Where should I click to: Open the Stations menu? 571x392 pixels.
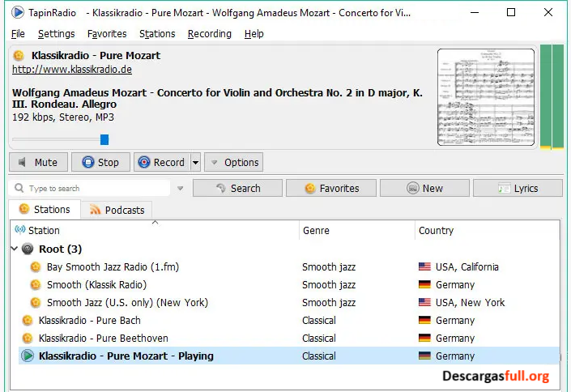(x=157, y=34)
